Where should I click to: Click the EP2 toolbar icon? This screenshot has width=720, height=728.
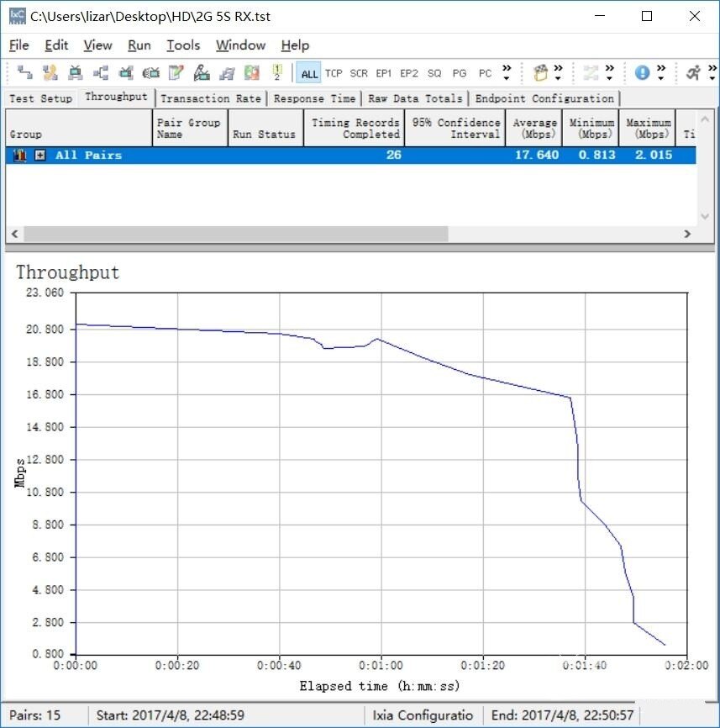pyautogui.click(x=409, y=73)
